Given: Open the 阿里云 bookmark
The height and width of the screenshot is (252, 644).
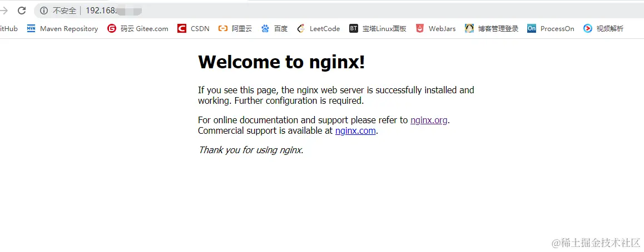Looking at the screenshot, I should point(235,29).
